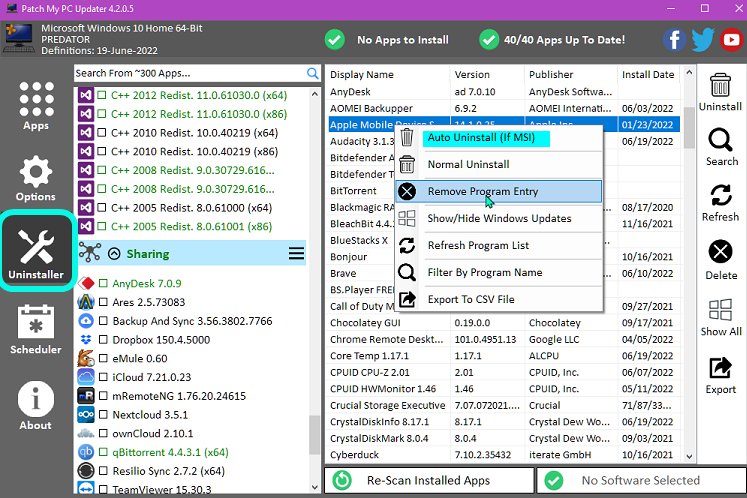Click the Export icon on right toolbar

click(720, 368)
